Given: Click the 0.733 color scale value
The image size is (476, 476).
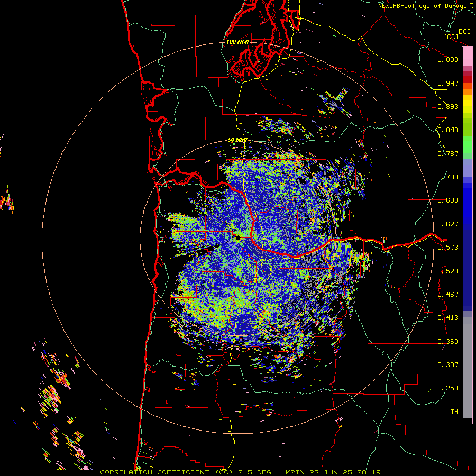Looking at the screenshot, I should click(448, 177).
